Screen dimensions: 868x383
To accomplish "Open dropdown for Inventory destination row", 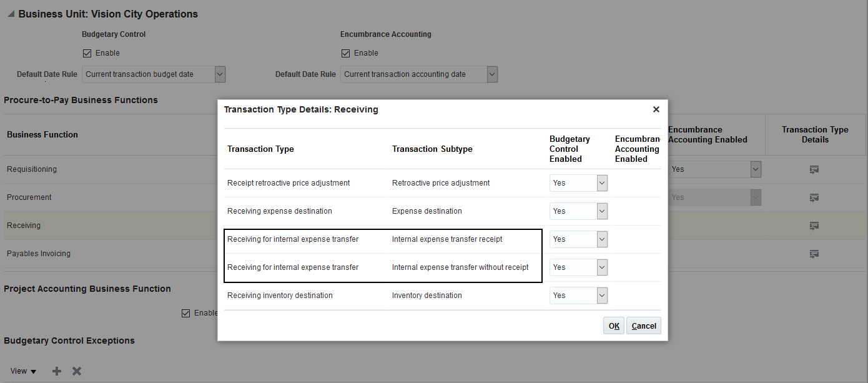I will 602,296.
